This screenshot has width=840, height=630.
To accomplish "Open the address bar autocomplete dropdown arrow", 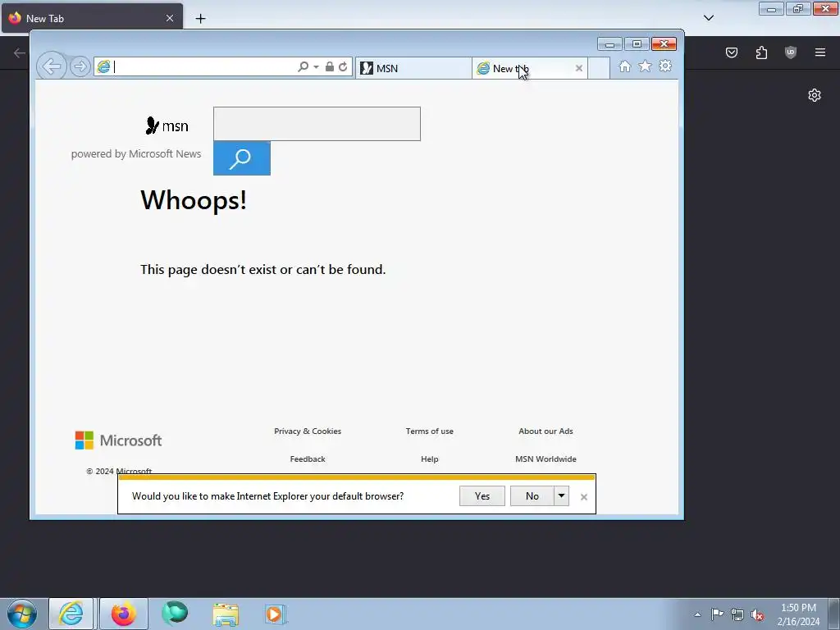I will click(316, 67).
